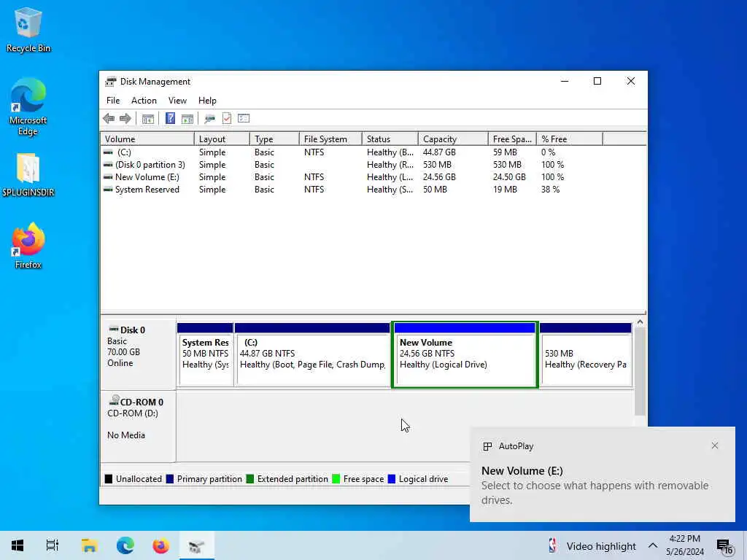The height and width of the screenshot is (560, 747).
Task: Open the notification center icon
Action: click(x=725, y=546)
